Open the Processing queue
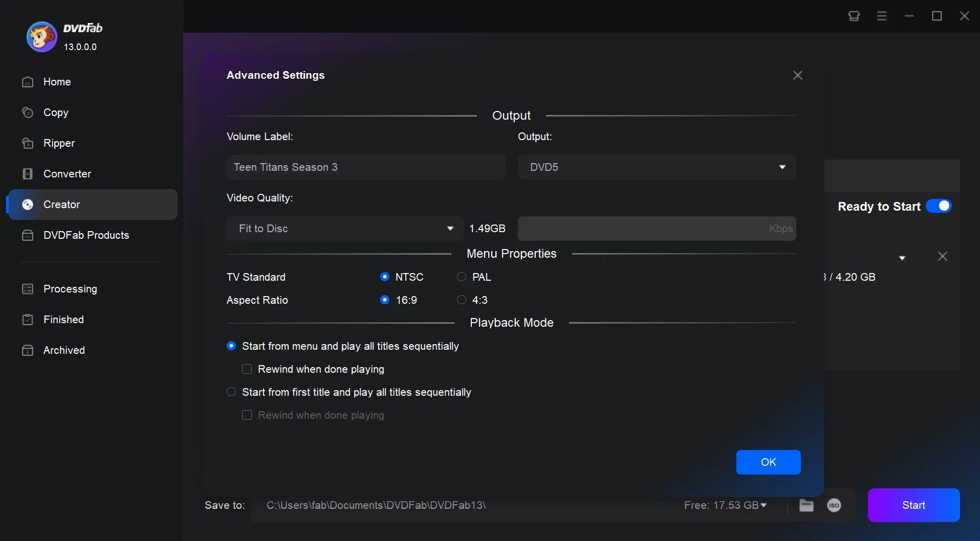980x541 pixels. (x=70, y=289)
